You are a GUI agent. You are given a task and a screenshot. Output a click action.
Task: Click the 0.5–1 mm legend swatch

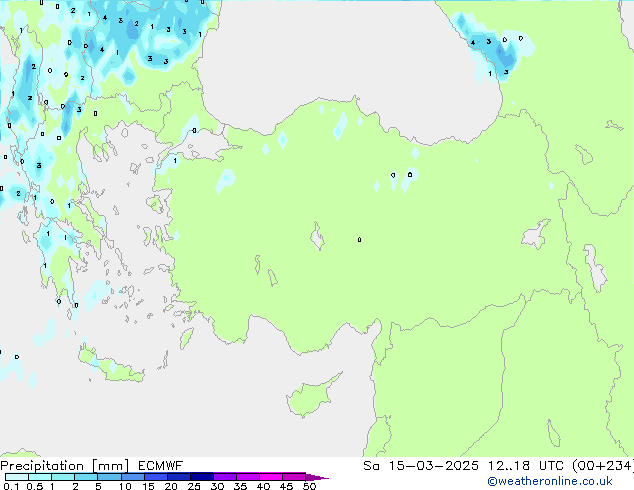pos(40,477)
